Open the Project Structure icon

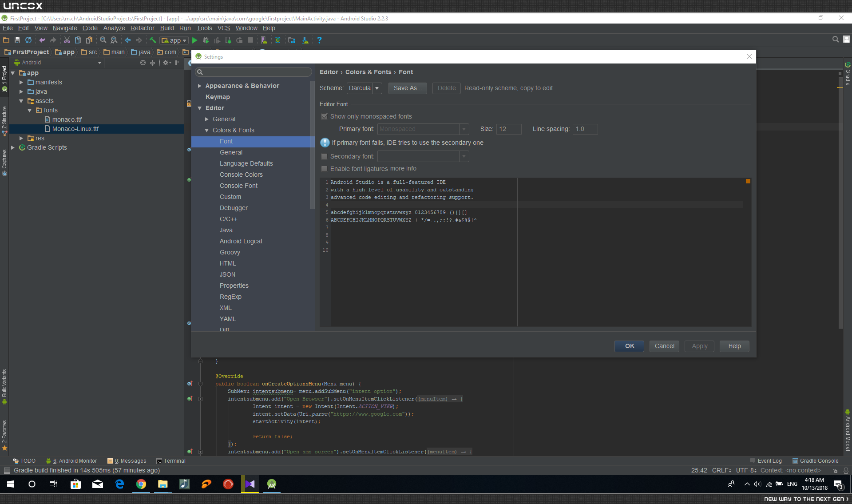[292, 40]
